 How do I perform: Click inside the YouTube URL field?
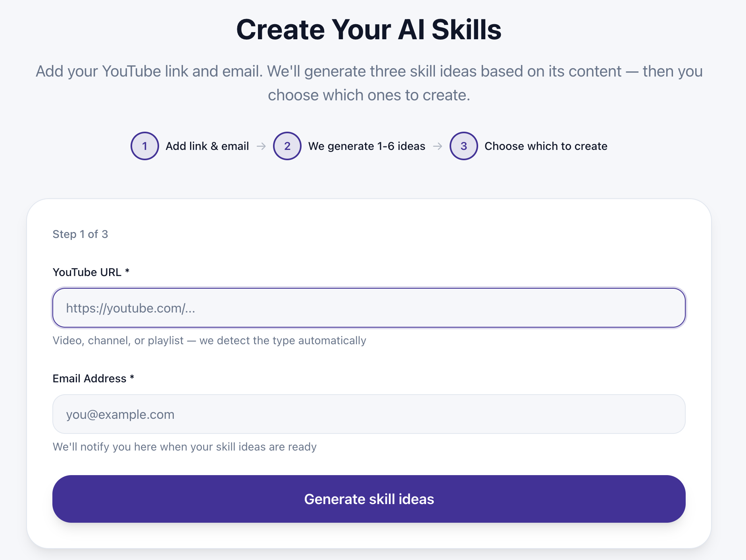pos(368,308)
